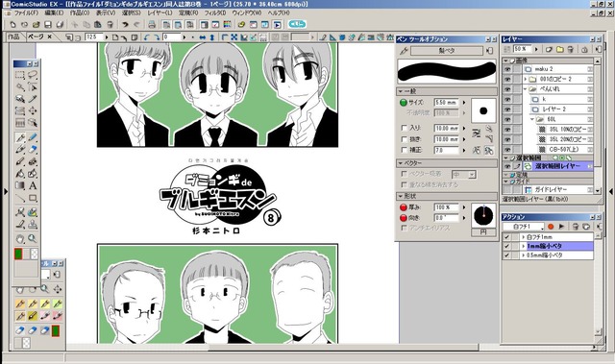Hide the CB-507(上) layer

(x=507, y=149)
